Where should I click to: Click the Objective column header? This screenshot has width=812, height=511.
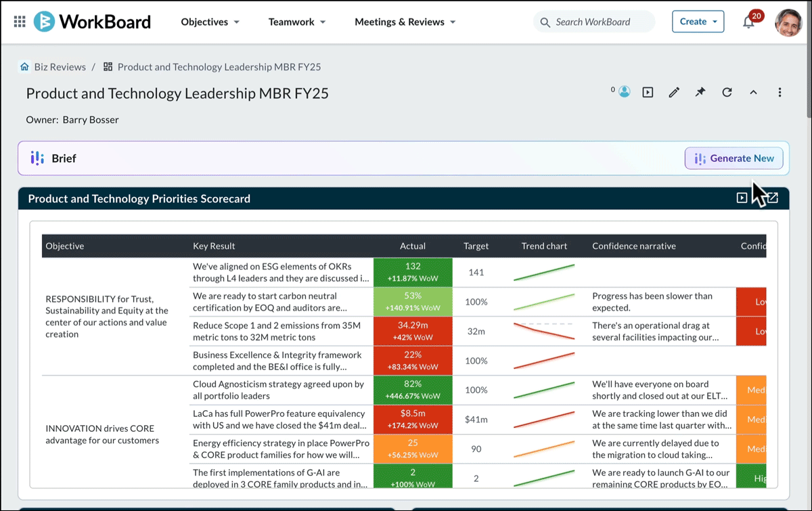pos(65,246)
